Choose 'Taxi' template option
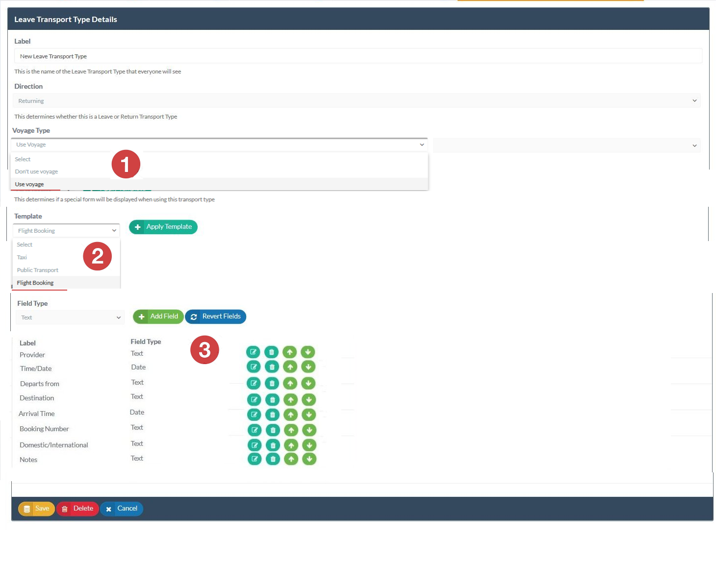Screen dimensions: 716x588 66,257
